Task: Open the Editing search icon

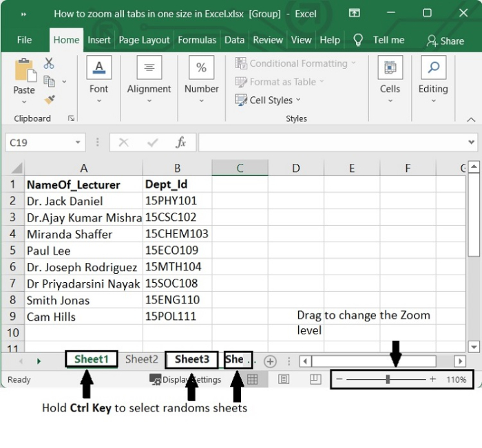Action: pos(433,68)
